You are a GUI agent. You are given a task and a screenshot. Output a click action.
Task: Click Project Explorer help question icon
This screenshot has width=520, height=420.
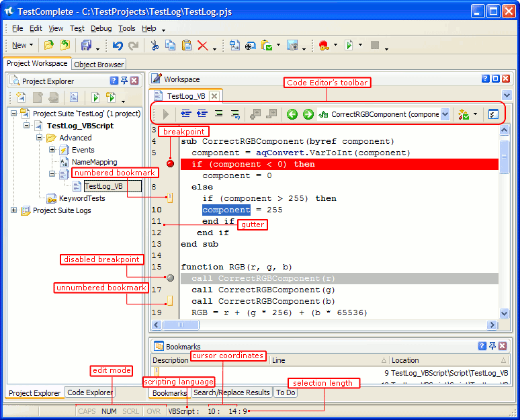[114, 81]
